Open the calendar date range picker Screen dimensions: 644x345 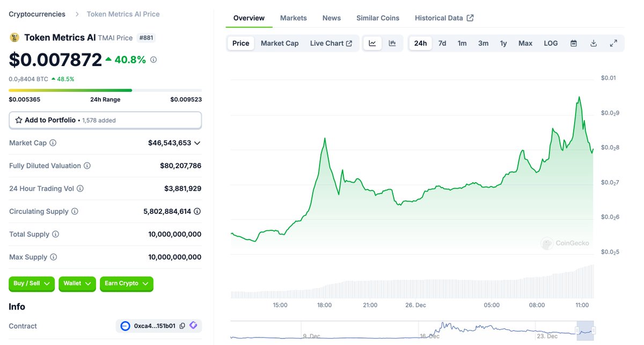click(574, 43)
